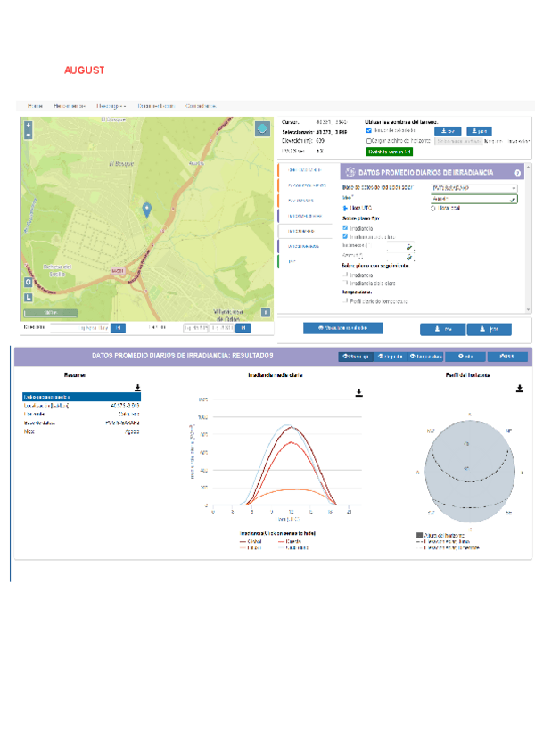Open the map layers switcher icon

tap(262, 129)
